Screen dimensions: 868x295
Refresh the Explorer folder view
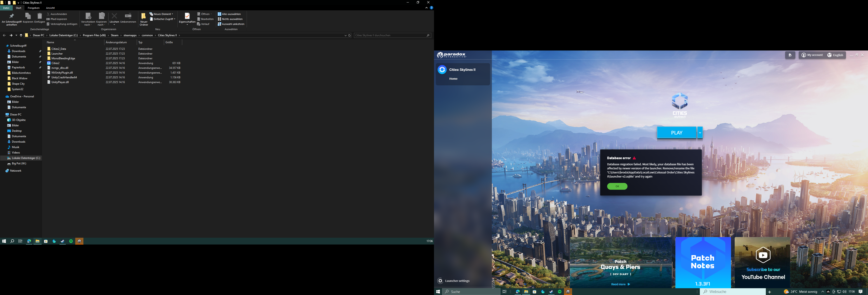(349, 35)
